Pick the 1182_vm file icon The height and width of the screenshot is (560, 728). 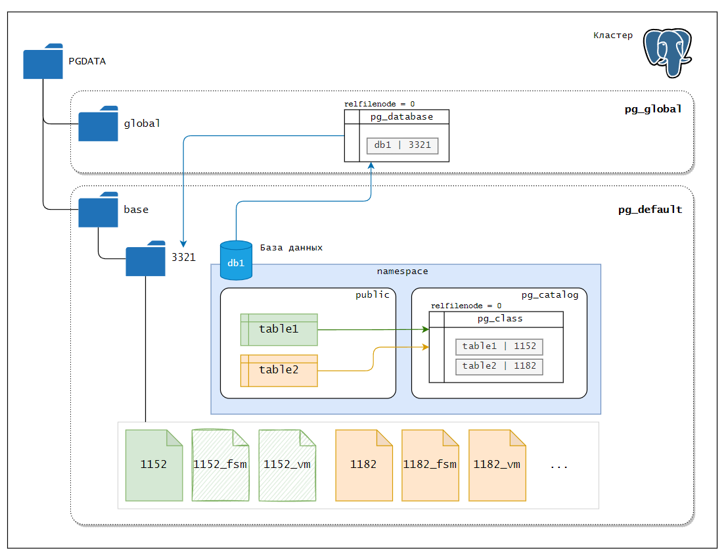[x=497, y=465]
